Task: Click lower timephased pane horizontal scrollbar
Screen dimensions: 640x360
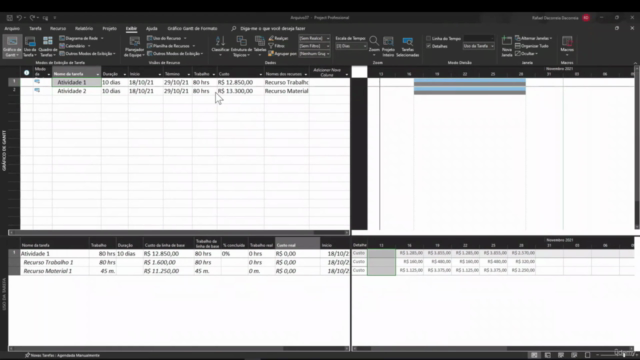Action: 494,349
